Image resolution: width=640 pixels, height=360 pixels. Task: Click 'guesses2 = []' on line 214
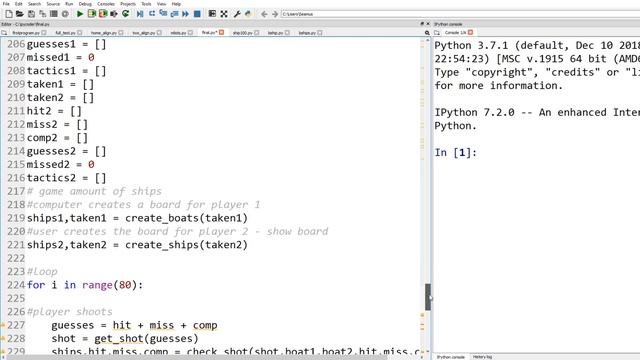tap(67, 151)
